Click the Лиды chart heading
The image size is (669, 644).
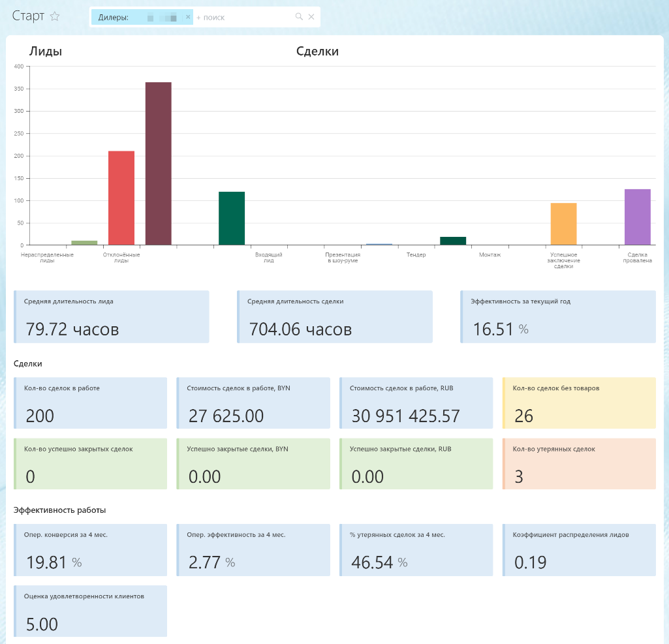point(46,51)
